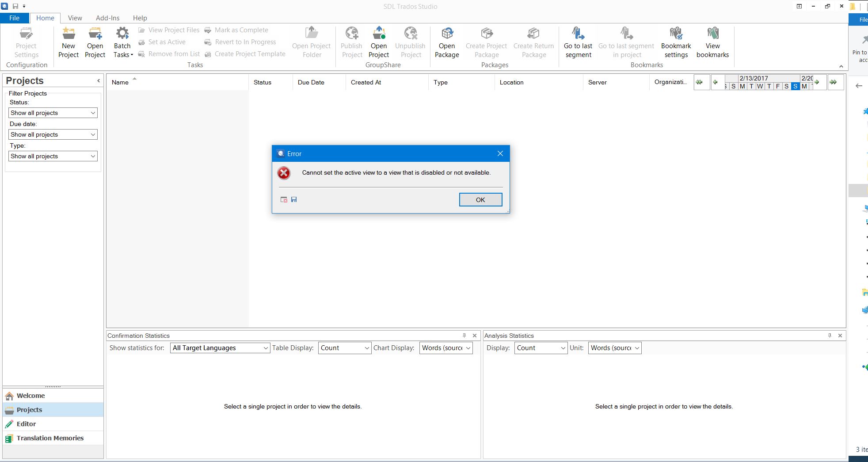Click Remove from List
The image size is (868, 462).
169,54
